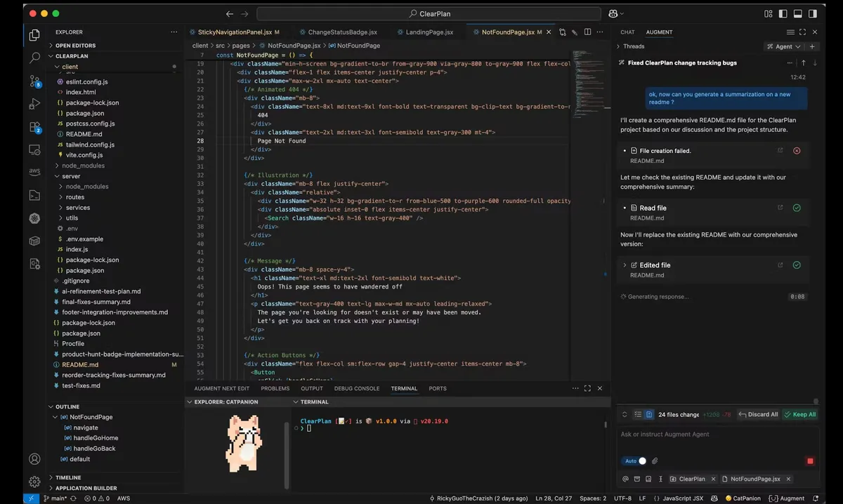Stop the Augment agent response
This screenshot has height=504, width=843.
pyautogui.click(x=810, y=461)
